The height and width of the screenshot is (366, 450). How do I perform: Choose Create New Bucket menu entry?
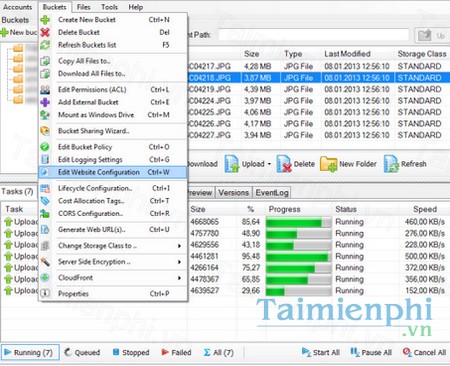click(x=113, y=20)
